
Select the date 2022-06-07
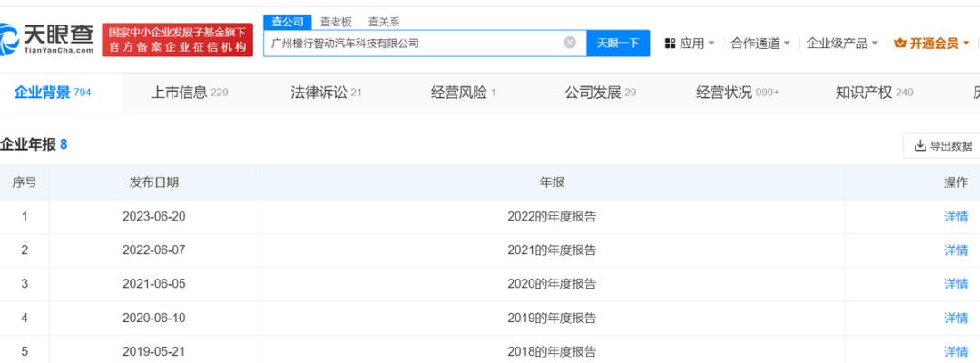(x=153, y=250)
